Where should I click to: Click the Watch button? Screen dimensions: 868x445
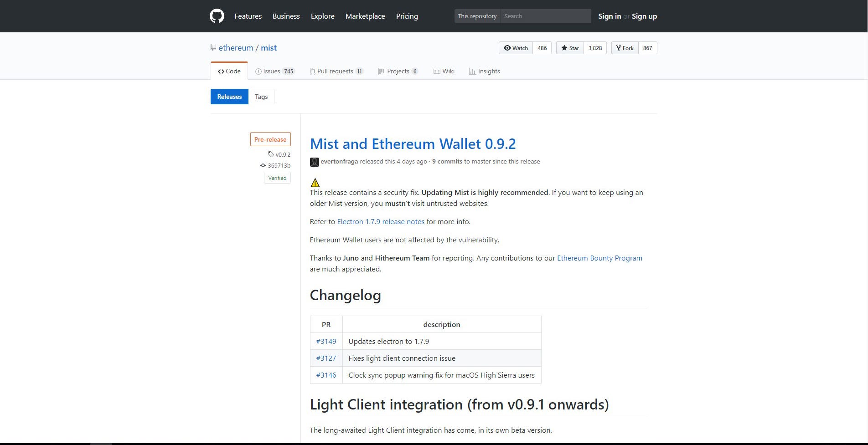click(516, 48)
